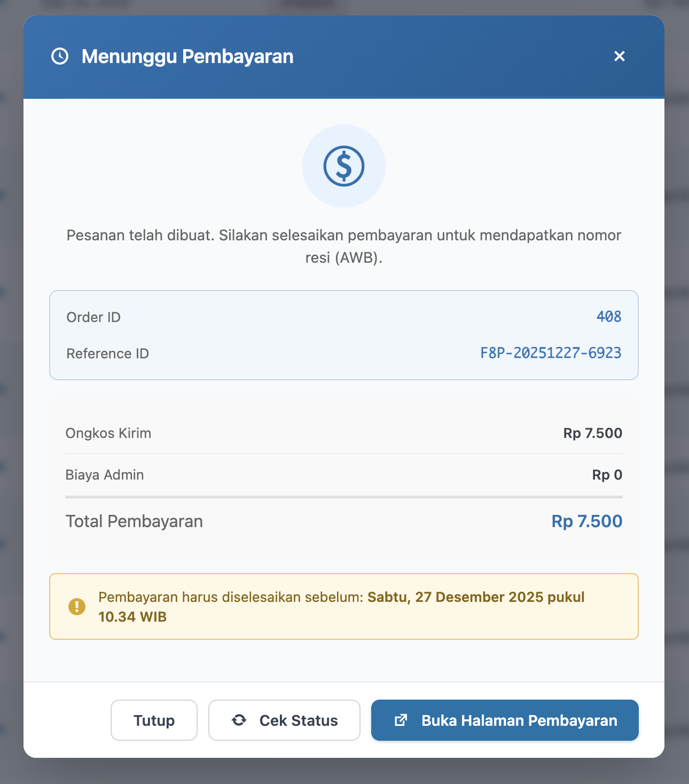This screenshot has width=689, height=784.
Task: Click the Reference ID label
Action: [x=108, y=354]
